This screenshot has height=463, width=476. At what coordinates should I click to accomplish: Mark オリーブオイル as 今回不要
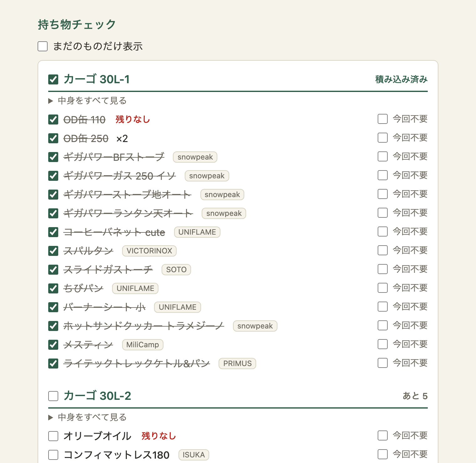pos(383,435)
